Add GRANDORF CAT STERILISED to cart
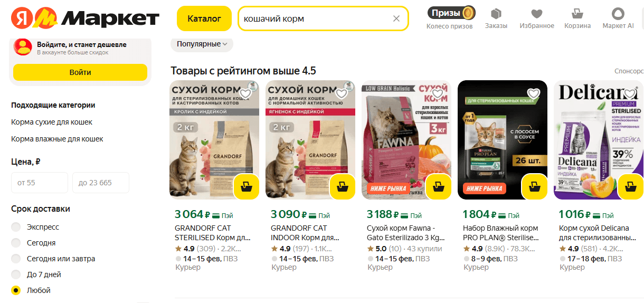This screenshot has width=644, height=303. [245, 186]
